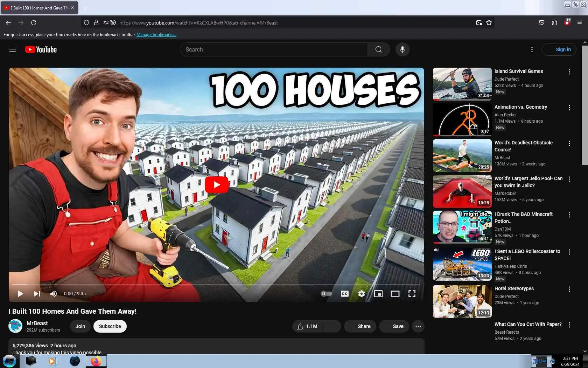
Task: Dislike the video
Action: pyautogui.click(x=332, y=326)
